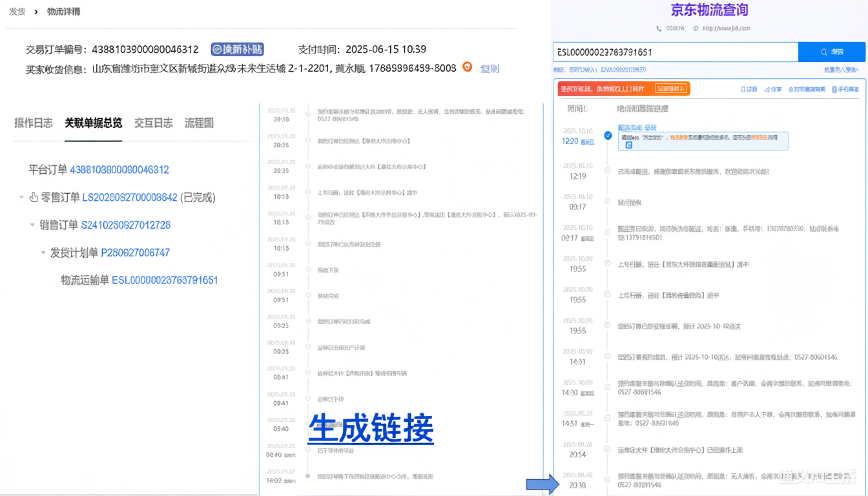Viewport: 868px width, 496px height.
Task: Select the 流程图 tab
Action: 199,123
